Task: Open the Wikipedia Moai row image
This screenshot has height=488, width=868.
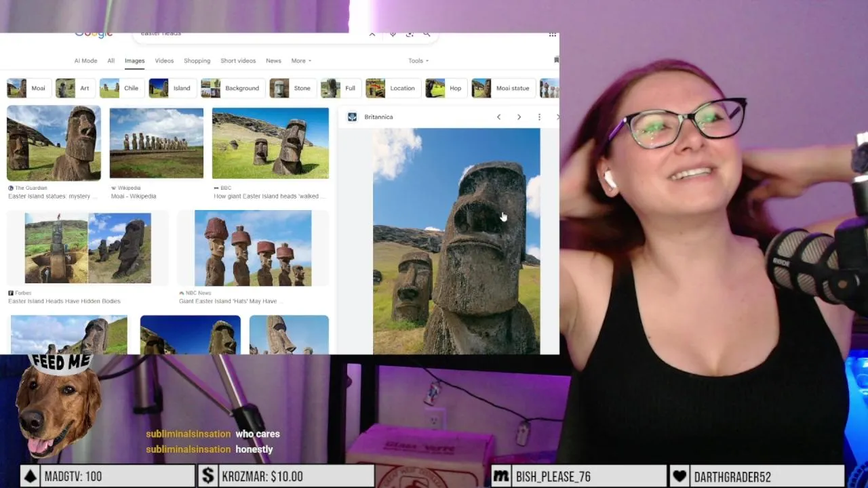Action: [x=157, y=143]
